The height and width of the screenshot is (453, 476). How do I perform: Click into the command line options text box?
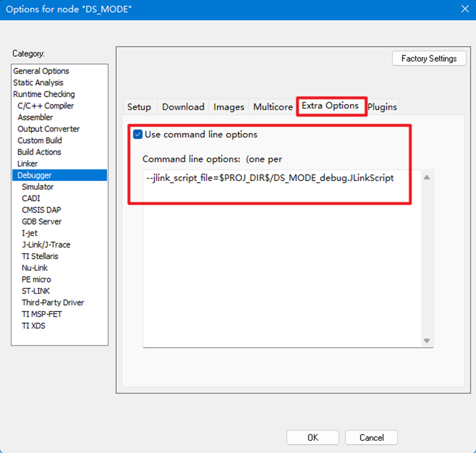282,259
